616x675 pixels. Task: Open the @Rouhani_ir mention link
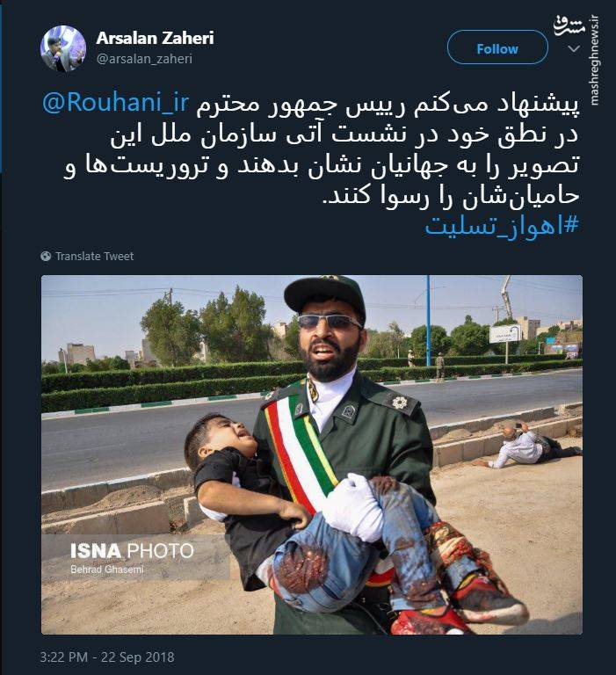115,104
